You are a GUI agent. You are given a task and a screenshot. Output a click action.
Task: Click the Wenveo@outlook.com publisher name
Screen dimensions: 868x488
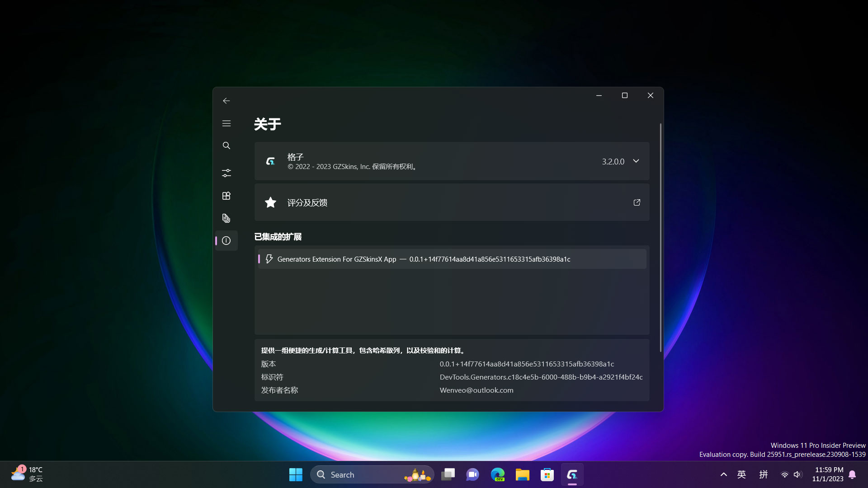coord(476,390)
